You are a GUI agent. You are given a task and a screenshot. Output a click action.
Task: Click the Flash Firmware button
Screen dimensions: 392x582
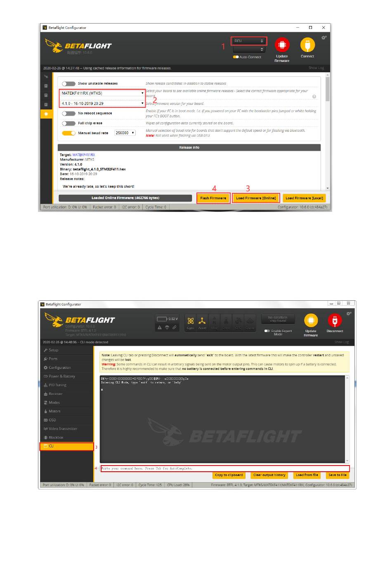click(213, 198)
